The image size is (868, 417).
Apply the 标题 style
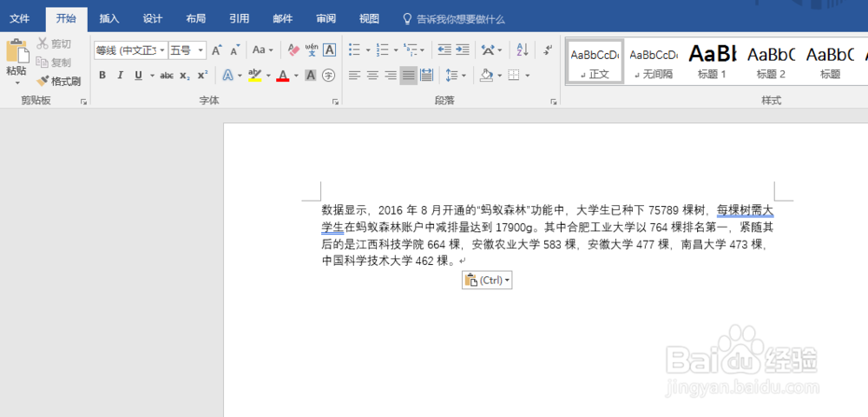click(x=830, y=62)
